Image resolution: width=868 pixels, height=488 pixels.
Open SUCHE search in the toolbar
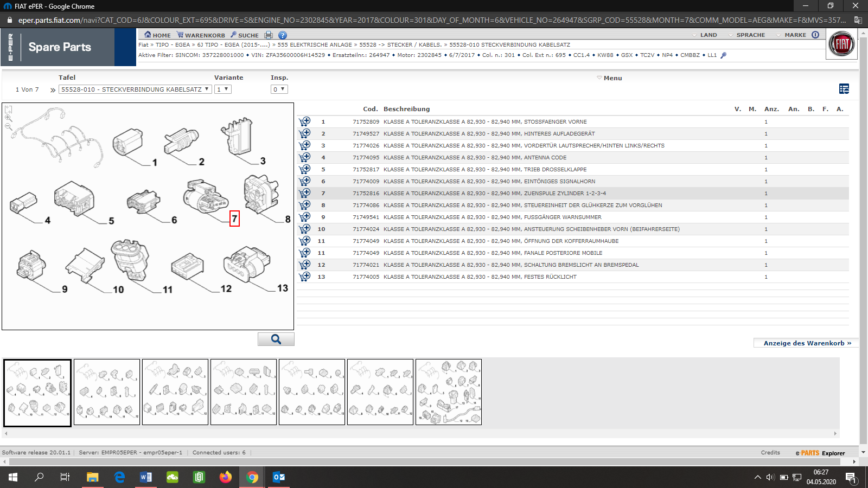pyautogui.click(x=244, y=35)
